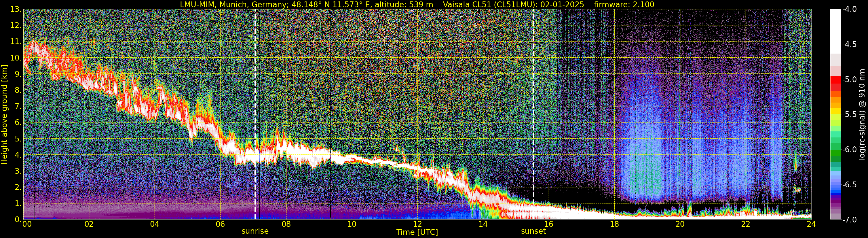The image size is (868, 238).
Task: Click the '-4.0' colorbar tick label
Action: pos(849,10)
